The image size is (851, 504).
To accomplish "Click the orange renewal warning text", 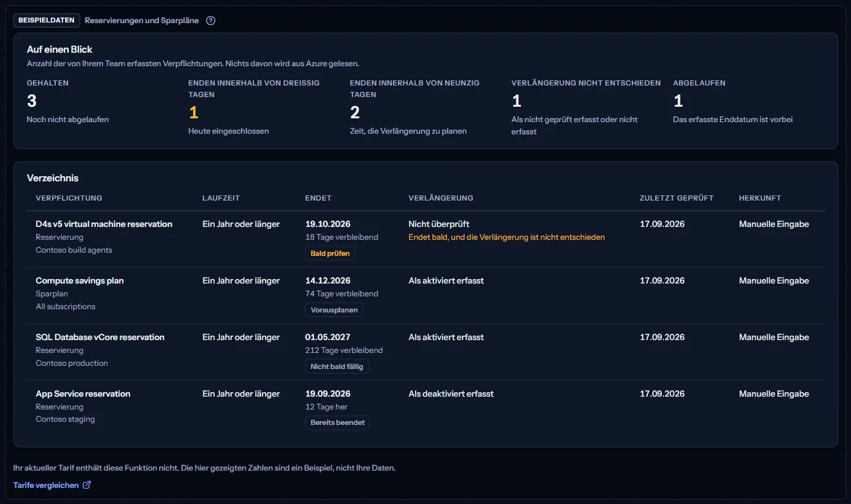I will pos(507,237).
